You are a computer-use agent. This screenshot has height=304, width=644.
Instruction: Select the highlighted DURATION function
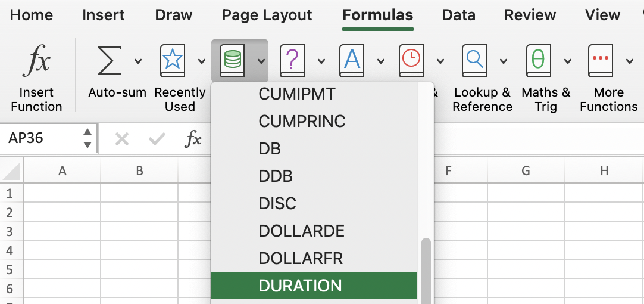(x=314, y=286)
